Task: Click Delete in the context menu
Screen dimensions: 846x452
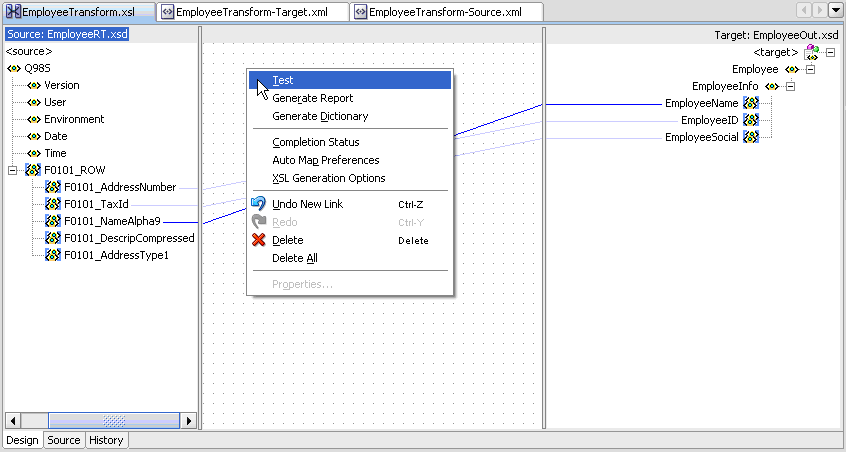Action: click(350, 240)
